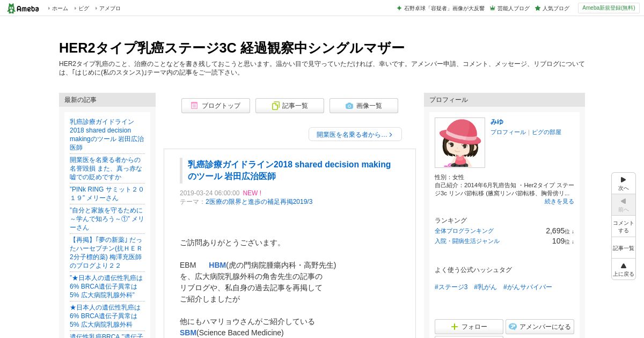Click the pink list icon in ブログトップ

click(x=194, y=106)
